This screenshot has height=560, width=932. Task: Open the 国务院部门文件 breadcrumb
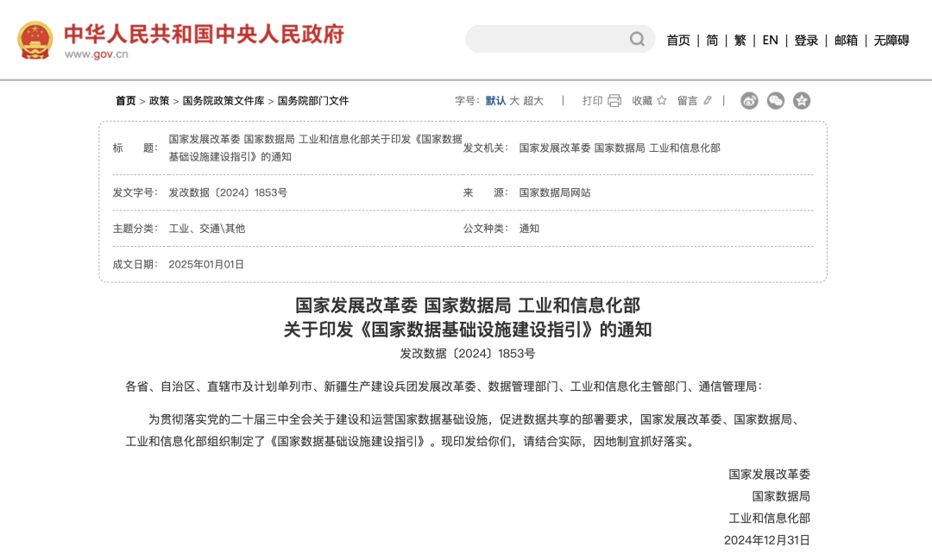pos(313,100)
